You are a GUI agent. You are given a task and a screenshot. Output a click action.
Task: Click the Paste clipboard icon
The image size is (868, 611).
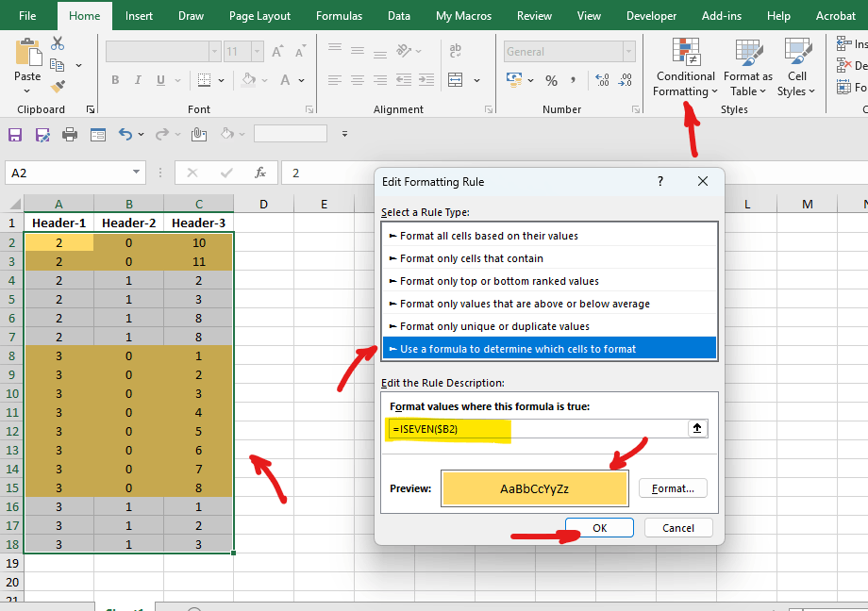click(x=27, y=53)
